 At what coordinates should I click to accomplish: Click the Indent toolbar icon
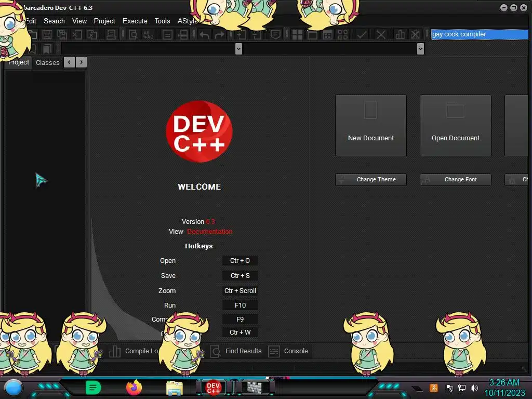pos(241,34)
